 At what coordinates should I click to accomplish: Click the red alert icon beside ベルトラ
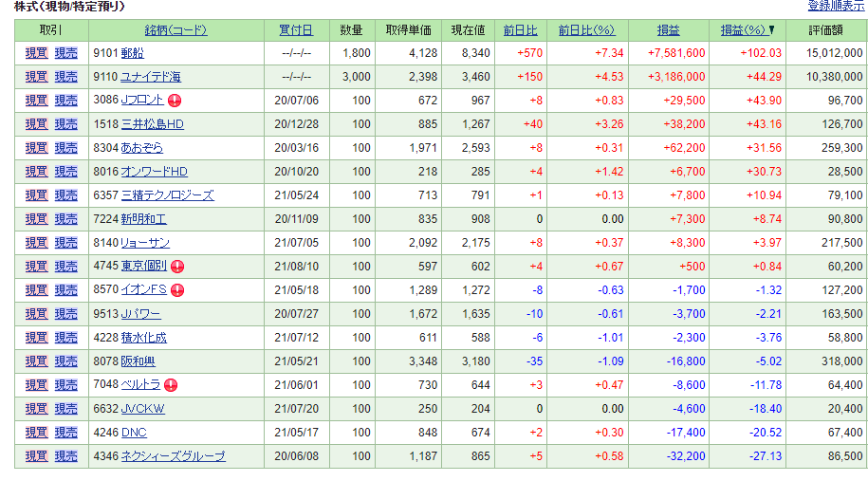[171, 385]
